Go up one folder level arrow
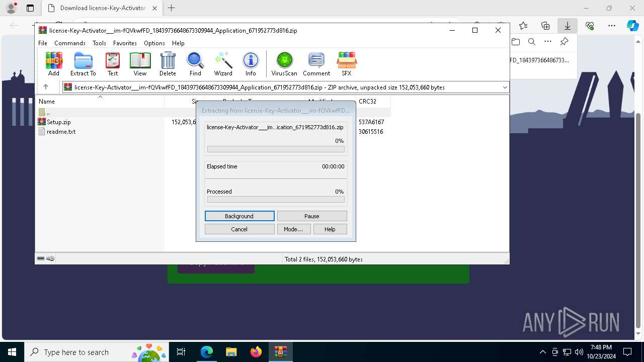 pos(46,87)
